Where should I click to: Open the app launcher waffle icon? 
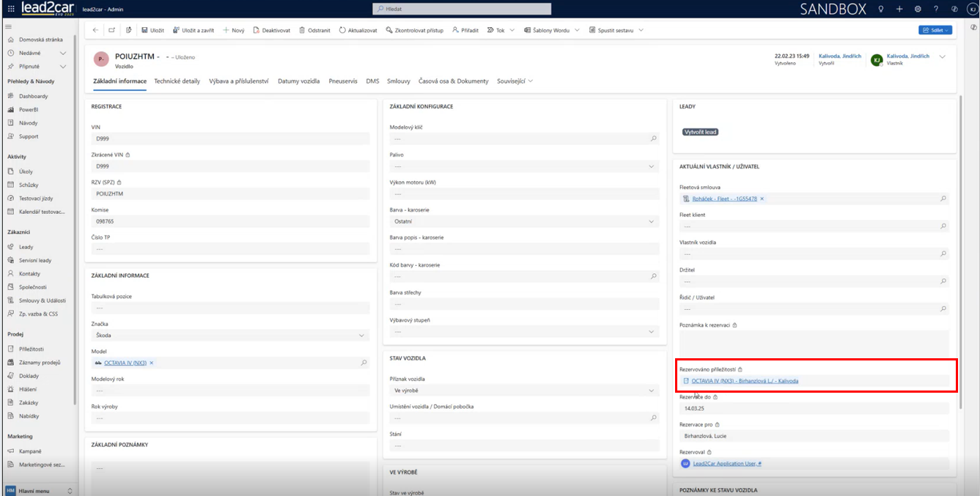click(x=10, y=9)
